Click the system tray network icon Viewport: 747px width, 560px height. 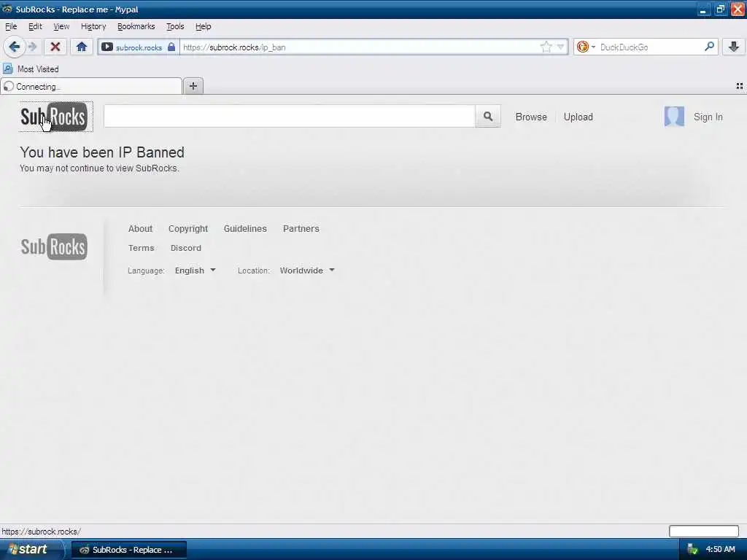[692, 550]
